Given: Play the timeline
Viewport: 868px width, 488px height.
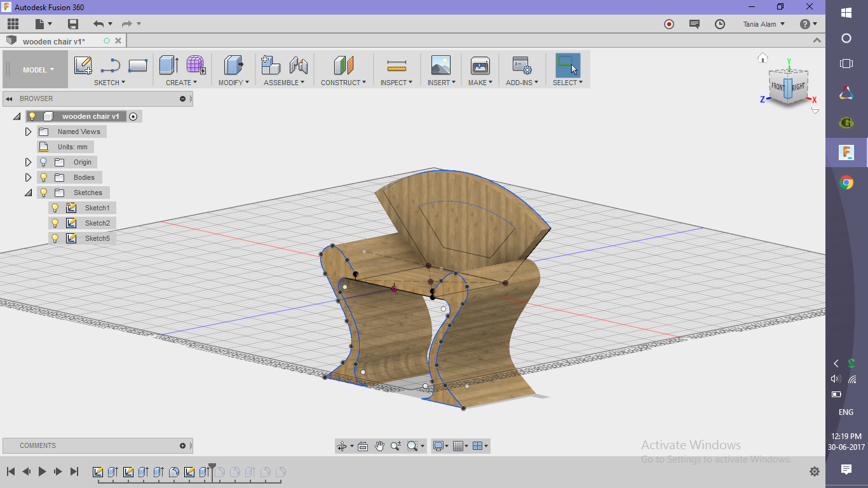Looking at the screenshot, I should pos(43,471).
